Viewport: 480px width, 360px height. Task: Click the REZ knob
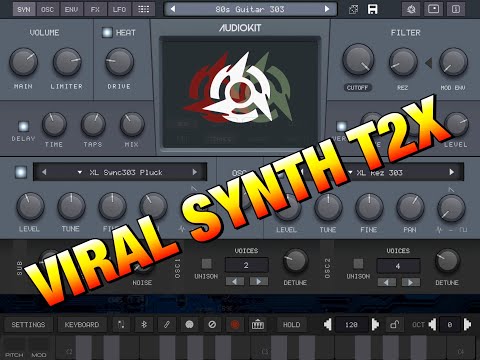pos(403,62)
